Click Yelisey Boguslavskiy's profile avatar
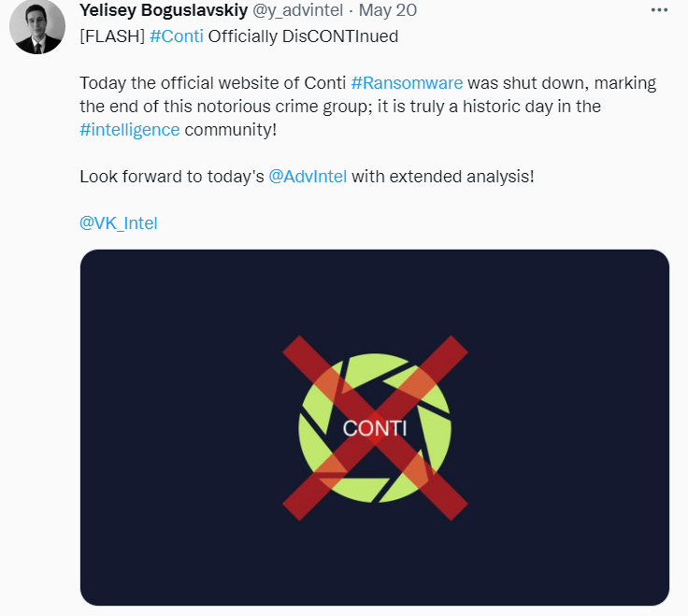 coord(36,26)
